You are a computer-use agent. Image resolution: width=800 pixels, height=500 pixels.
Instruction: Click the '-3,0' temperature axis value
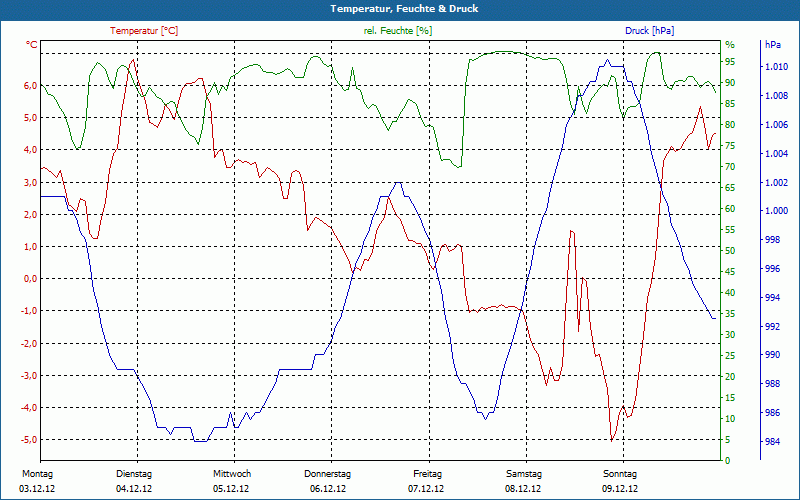click(x=29, y=376)
